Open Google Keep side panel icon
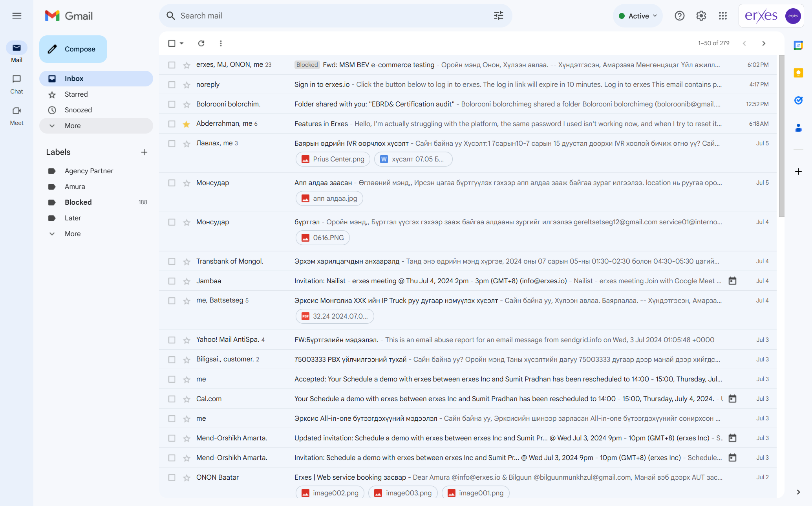 click(x=798, y=73)
